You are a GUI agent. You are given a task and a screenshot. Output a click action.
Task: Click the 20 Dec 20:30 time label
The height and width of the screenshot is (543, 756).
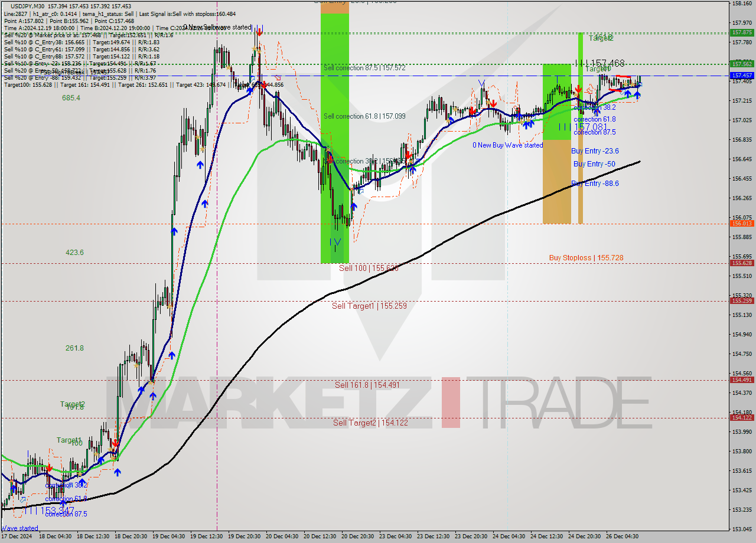(357, 537)
